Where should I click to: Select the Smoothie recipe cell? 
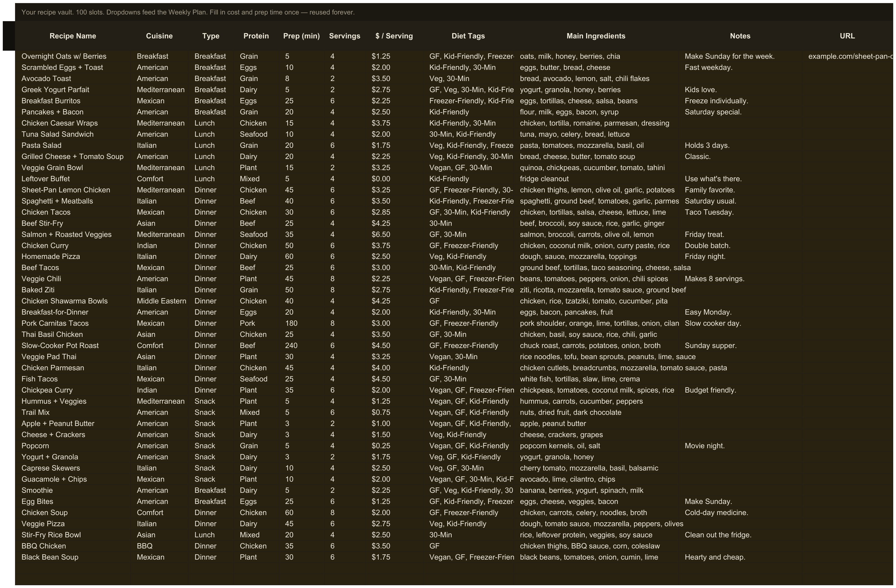coord(73,491)
